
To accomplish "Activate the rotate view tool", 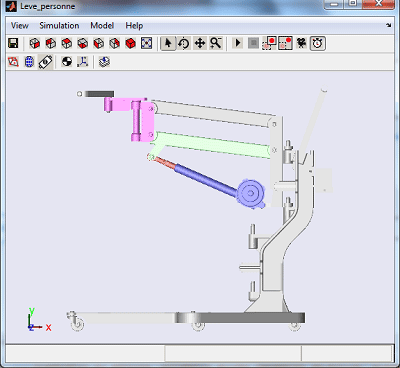I will [x=184, y=43].
